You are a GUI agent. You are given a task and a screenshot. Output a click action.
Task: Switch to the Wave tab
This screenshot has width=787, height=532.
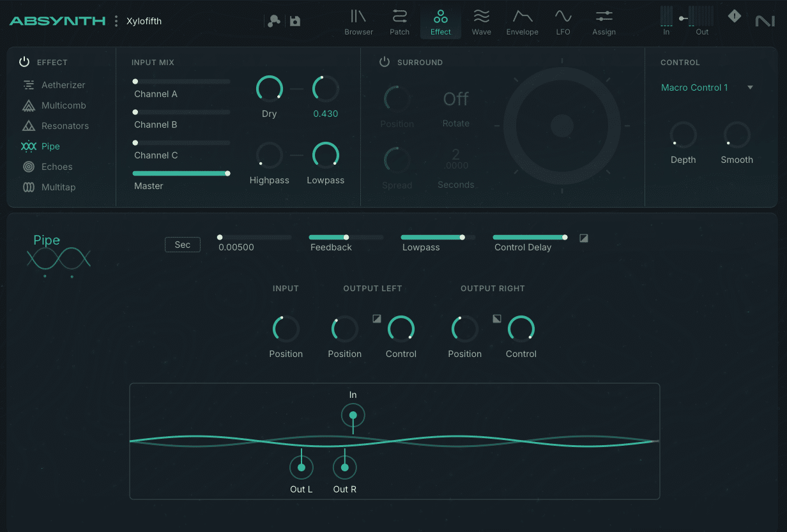(x=481, y=22)
